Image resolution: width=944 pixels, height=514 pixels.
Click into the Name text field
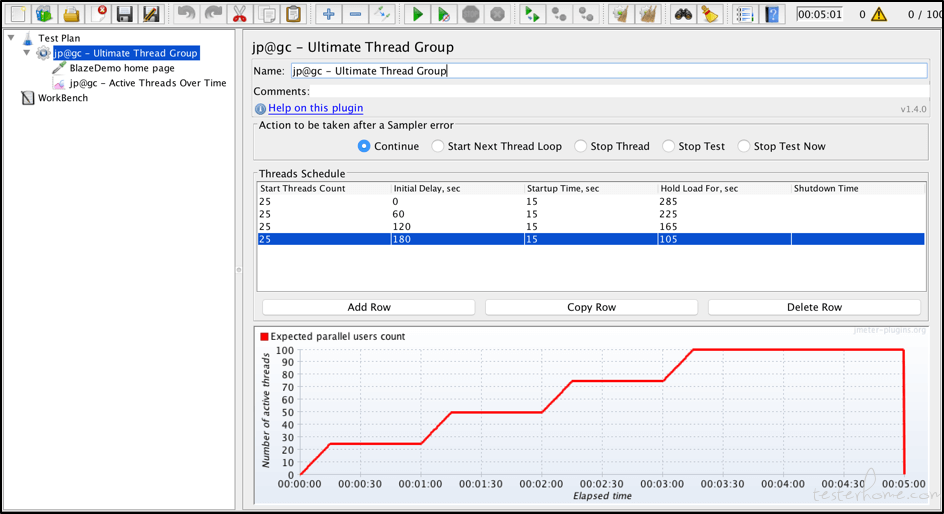(x=608, y=71)
